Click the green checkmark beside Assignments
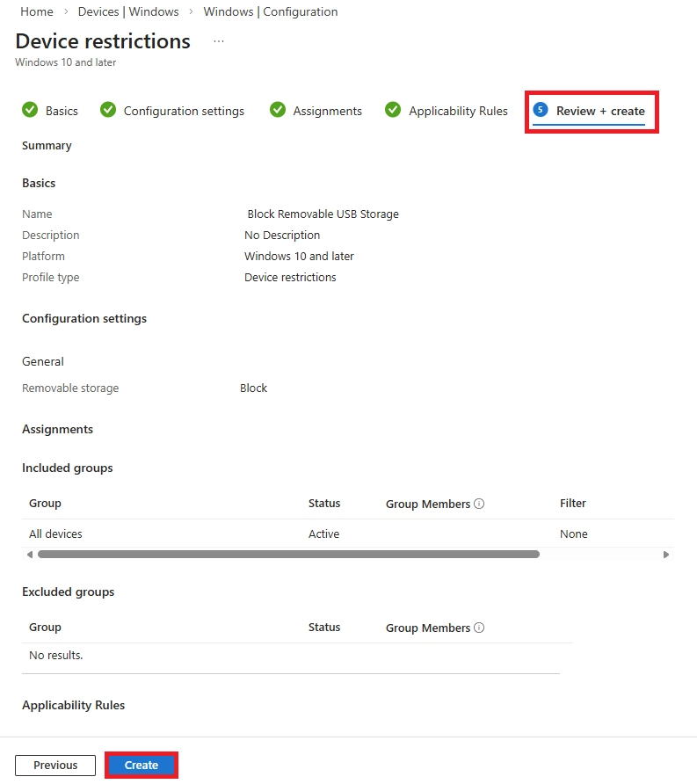Screen dimensions: 697x784 point(278,110)
